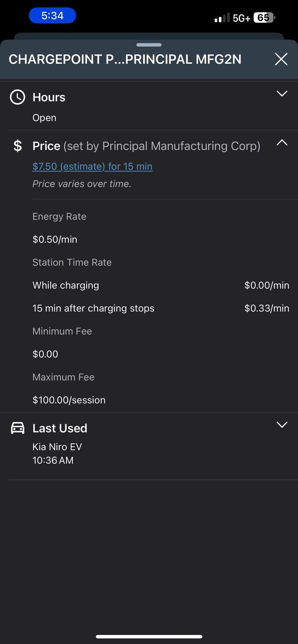
Task: Tap the home indicator bar at bottom
Action: pos(149,636)
